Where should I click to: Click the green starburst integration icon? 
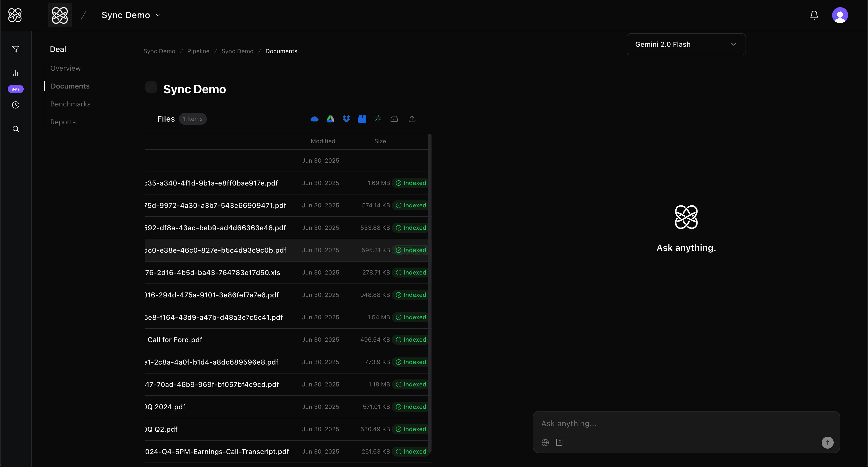coord(378,119)
